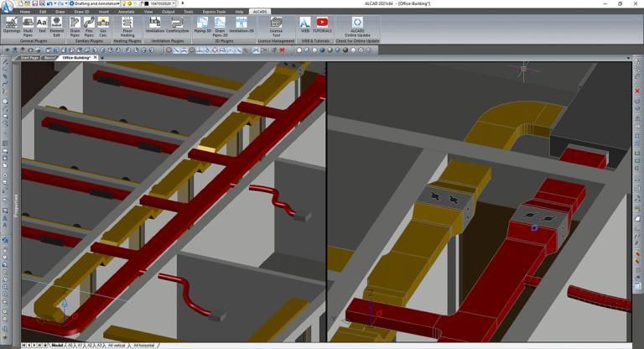
Task: Open the Drain Pipes-3D plugin
Action: pos(221,26)
